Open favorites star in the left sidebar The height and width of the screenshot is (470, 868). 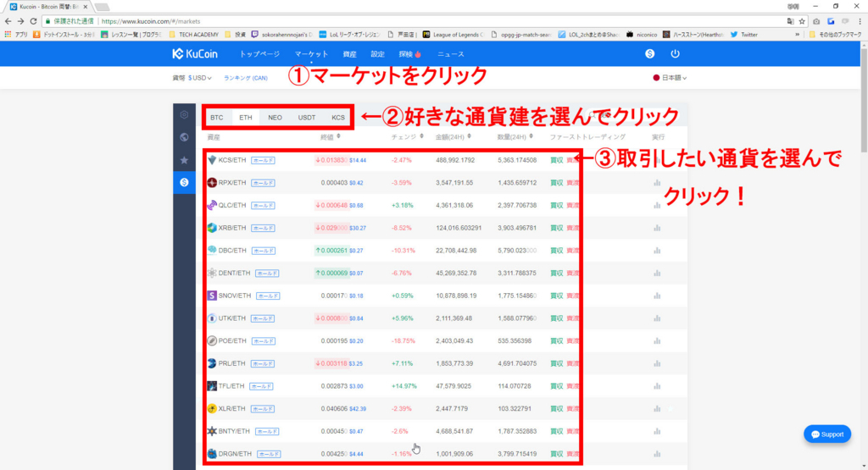[184, 160]
